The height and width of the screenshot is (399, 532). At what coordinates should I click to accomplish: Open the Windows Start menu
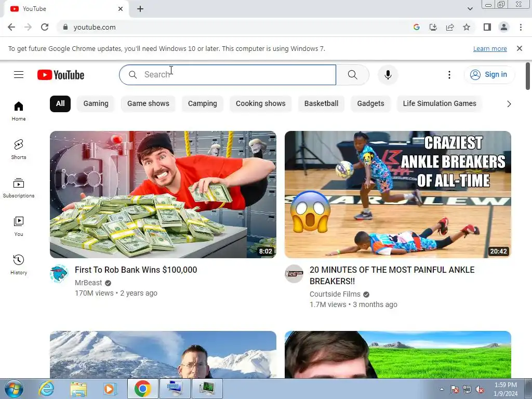(14, 389)
